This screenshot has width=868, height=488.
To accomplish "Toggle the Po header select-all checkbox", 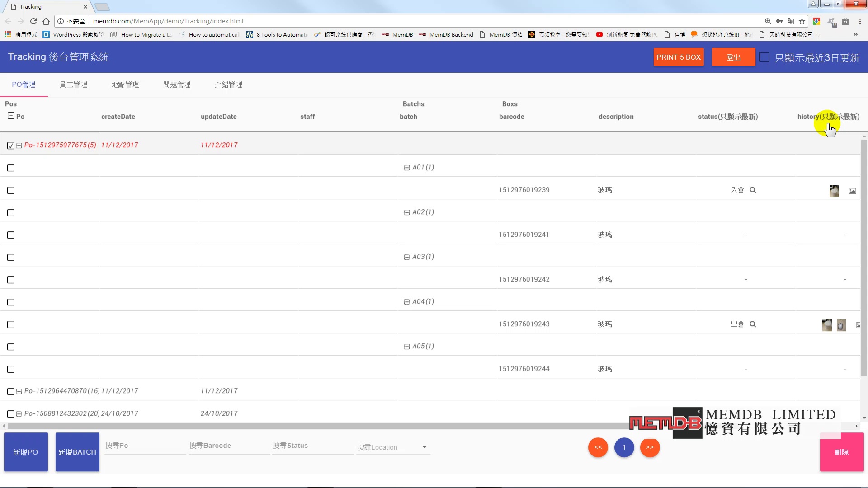I will [11, 116].
